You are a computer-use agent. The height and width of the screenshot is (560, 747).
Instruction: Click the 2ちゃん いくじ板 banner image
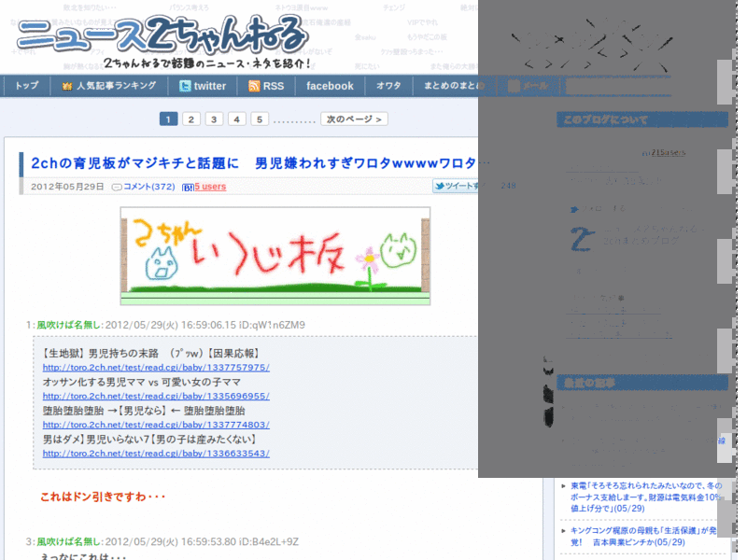point(275,256)
